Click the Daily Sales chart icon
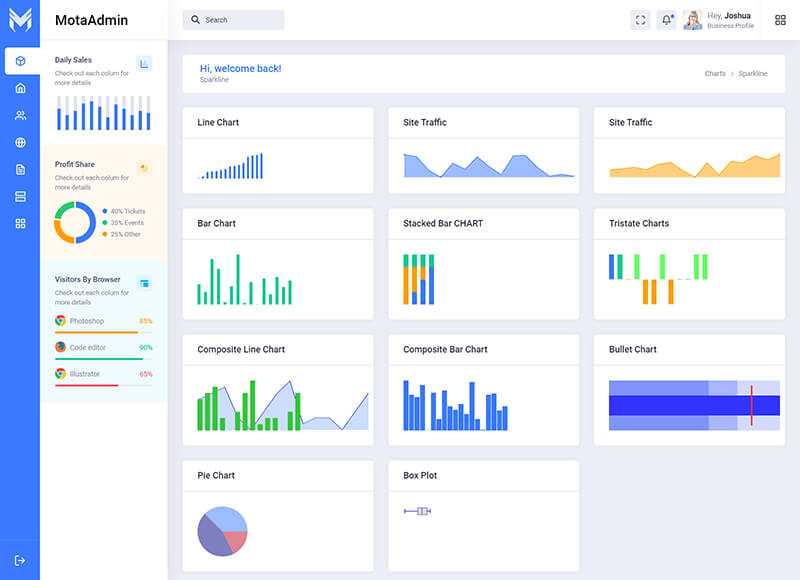The width and height of the screenshot is (800, 580). [x=144, y=64]
